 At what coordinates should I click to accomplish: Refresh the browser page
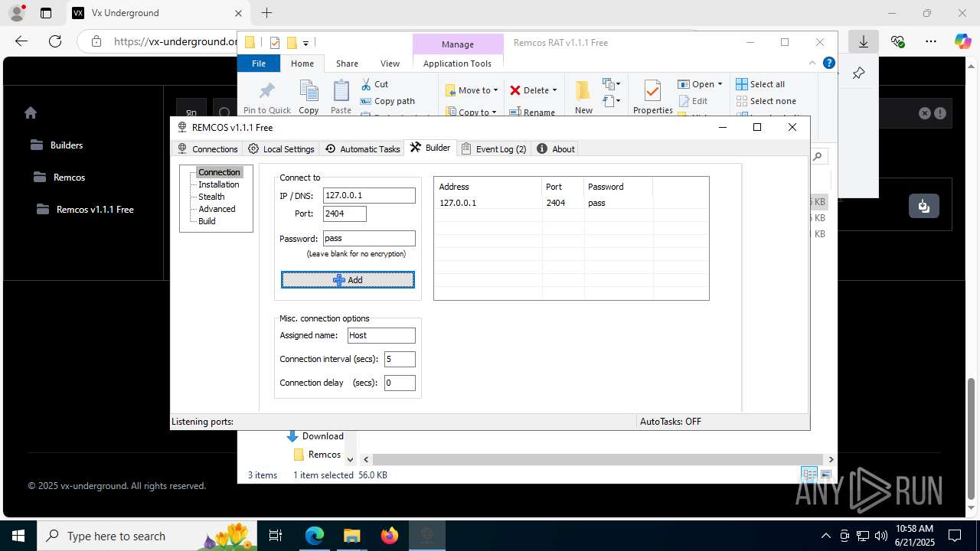[55, 41]
